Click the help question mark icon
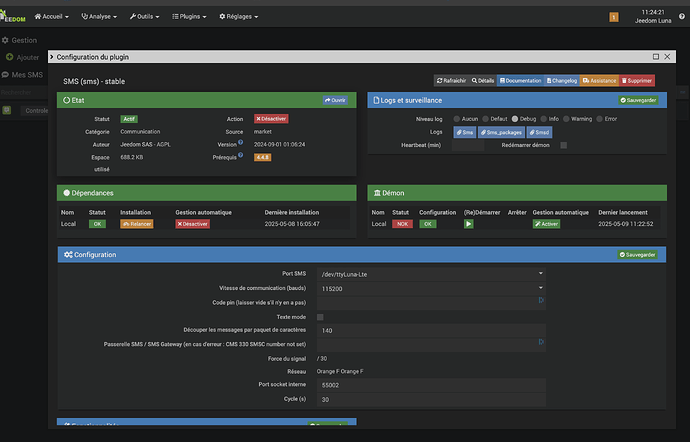690x442 pixels. (x=682, y=16)
